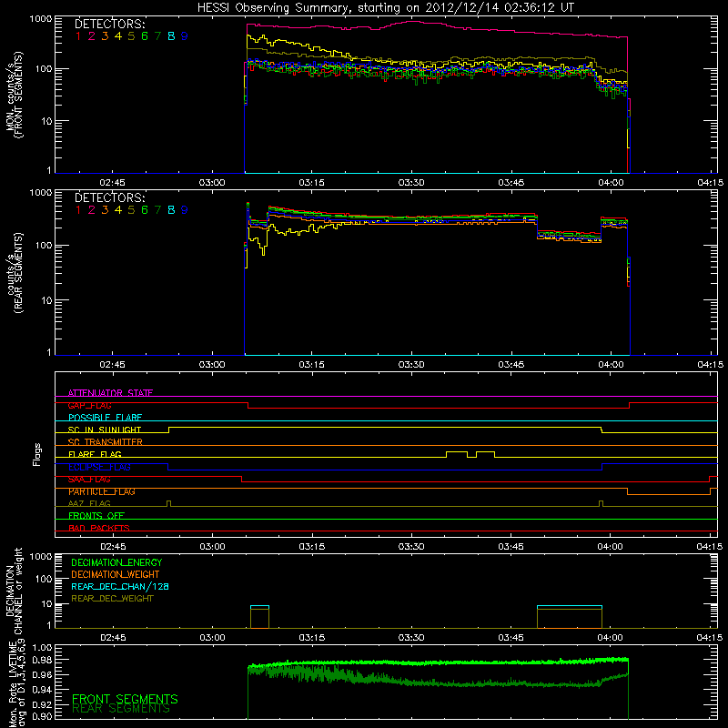Image resolution: width=728 pixels, height=728 pixels.
Task: Click 0.92 on the livetime y-axis
Action: click(x=42, y=704)
